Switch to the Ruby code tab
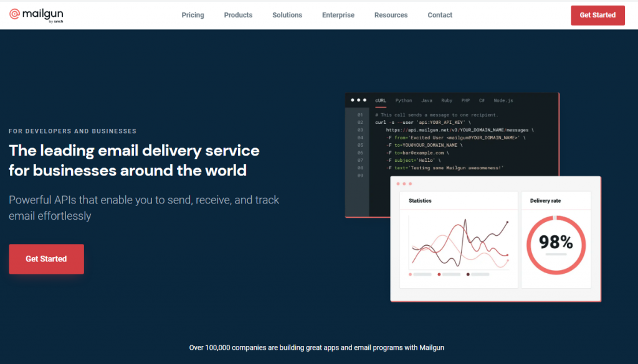The image size is (638, 364). (x=447, y=100)
